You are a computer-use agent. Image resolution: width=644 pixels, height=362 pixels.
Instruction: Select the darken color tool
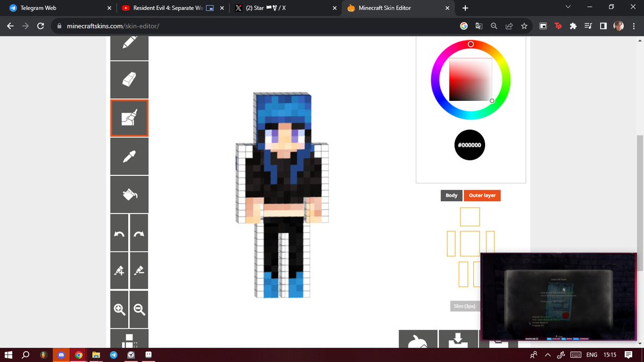[x=139, y=271]
